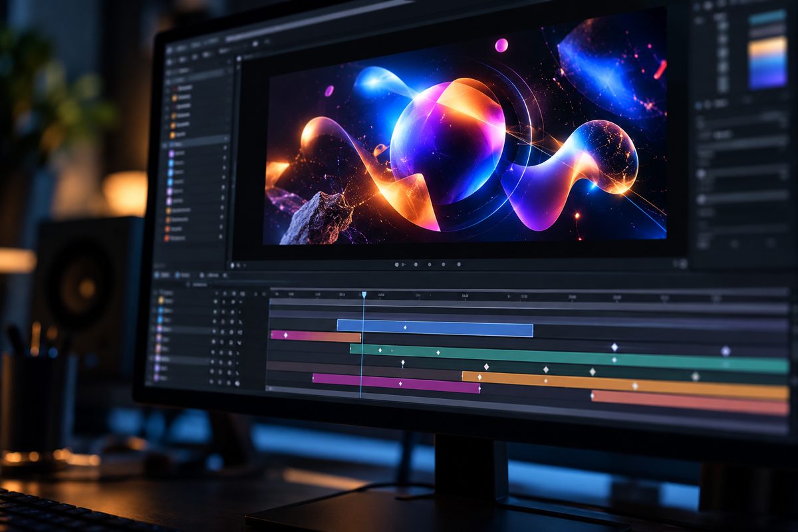Screen dimensions: 798x532
Task: Select the keyframe diamond on the blue clip
Action: pyautogui.click(x=404, y=327)
